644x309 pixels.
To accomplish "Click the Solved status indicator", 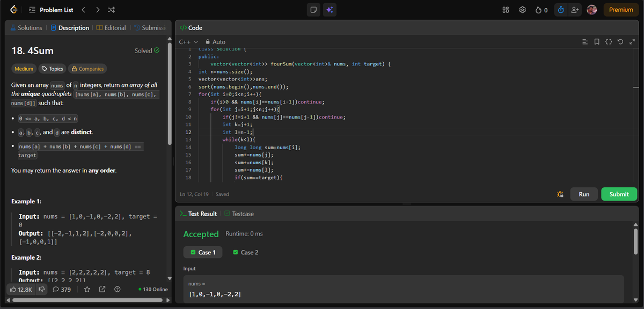I will coord(147,51).
